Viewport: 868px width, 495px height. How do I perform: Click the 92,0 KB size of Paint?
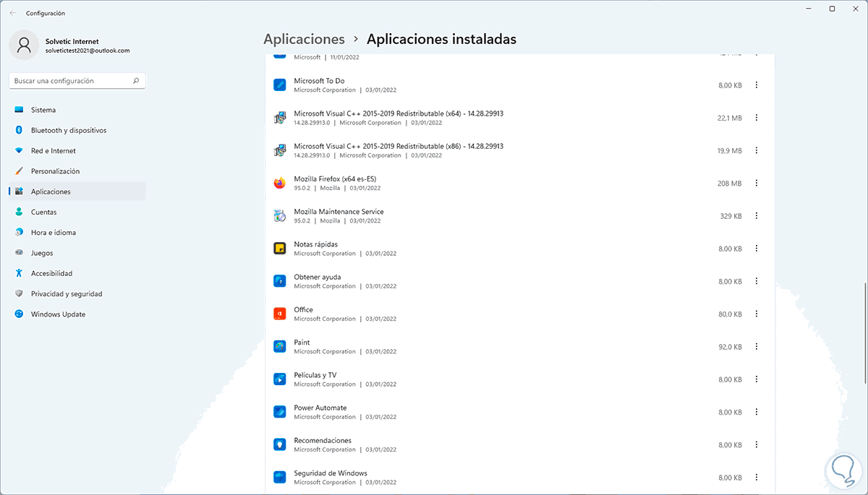[730, 347]
